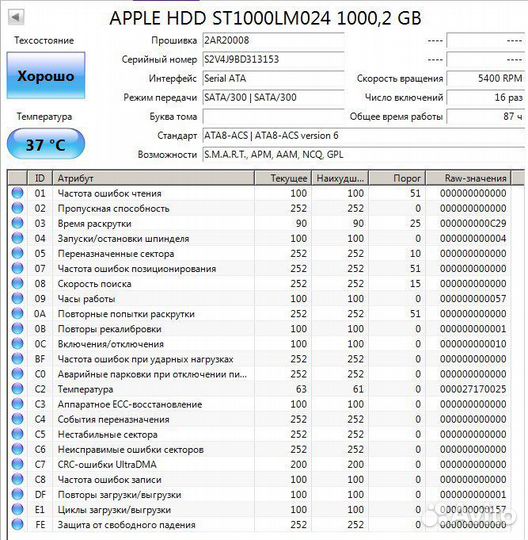Click status icon for Повторы загрузки/выгрузки
Screen dimensions: 528x540
point(17,494)
